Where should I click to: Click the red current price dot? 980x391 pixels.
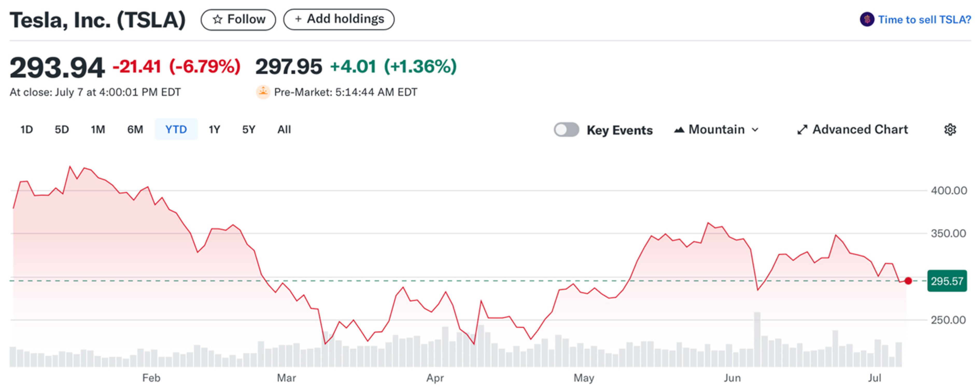click(908, 281)
